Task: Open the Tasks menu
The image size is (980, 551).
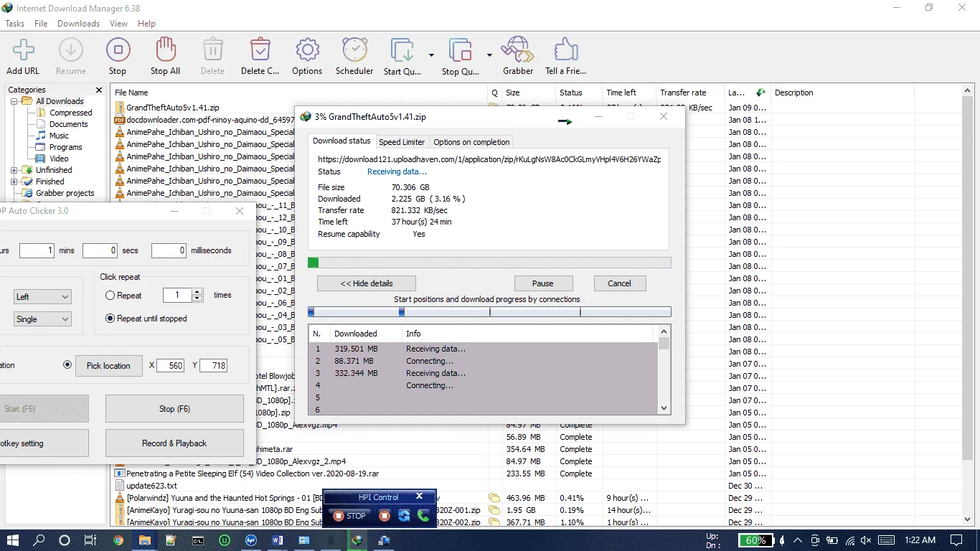Action: pyautogui.click(x=15, y=24)
